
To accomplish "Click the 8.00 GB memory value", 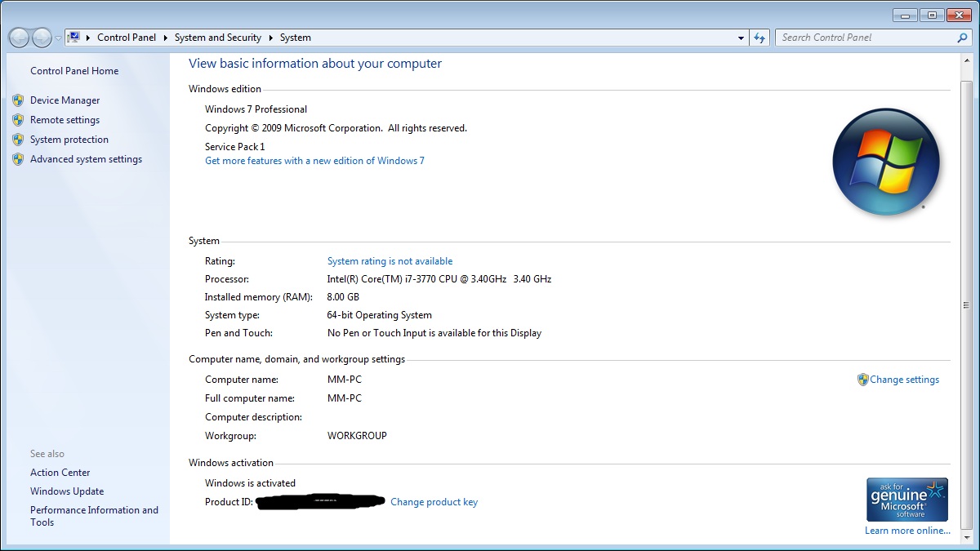I will coord(343,297).
